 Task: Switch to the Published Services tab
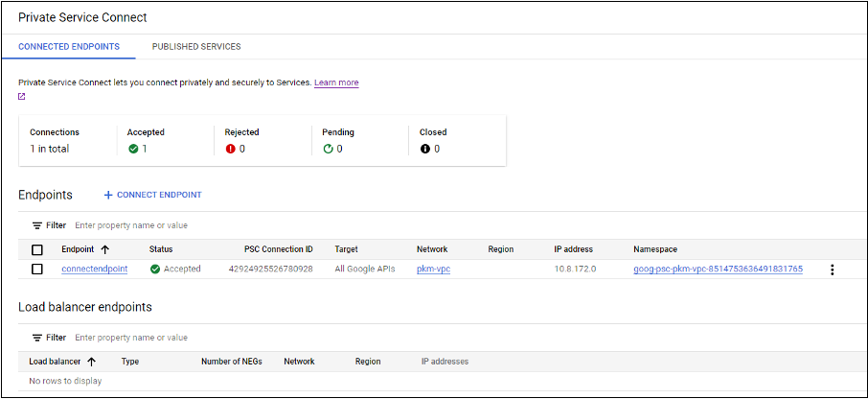(196, 47)
